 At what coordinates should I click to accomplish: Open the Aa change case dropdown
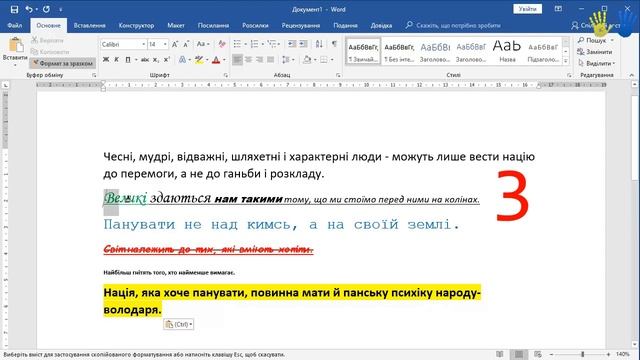tap(203, 44)
